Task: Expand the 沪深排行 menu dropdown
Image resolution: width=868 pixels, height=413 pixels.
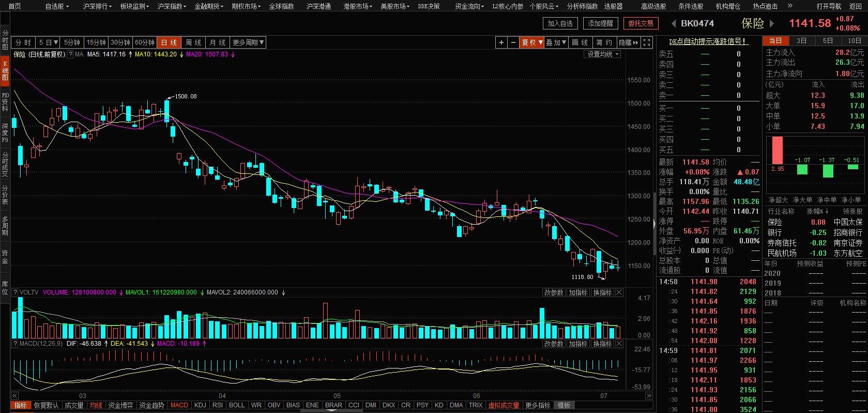Action: (97, 6)
